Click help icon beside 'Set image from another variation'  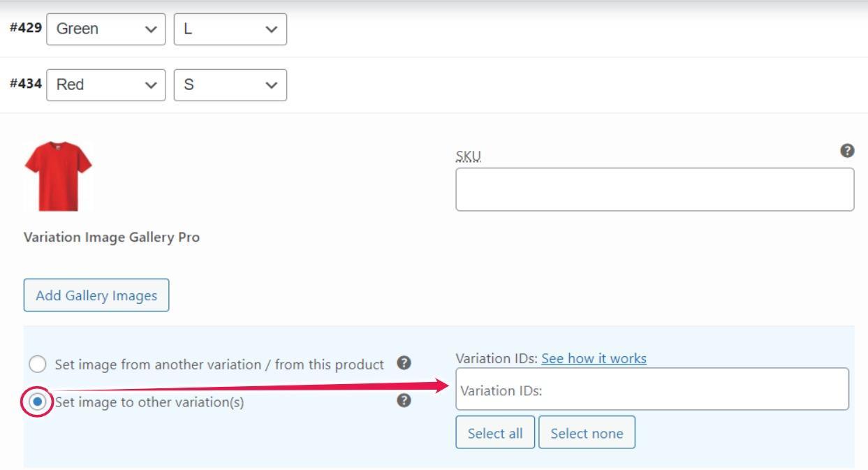click(x=404, y=363)
